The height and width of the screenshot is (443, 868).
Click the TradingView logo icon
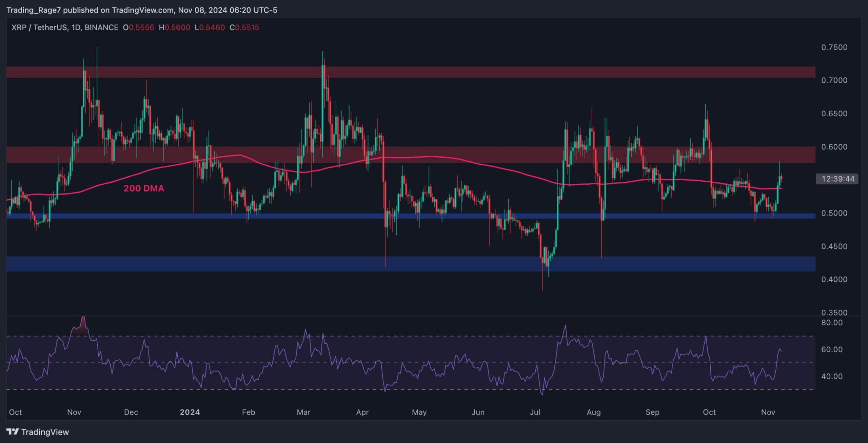(x=13, y=431)
